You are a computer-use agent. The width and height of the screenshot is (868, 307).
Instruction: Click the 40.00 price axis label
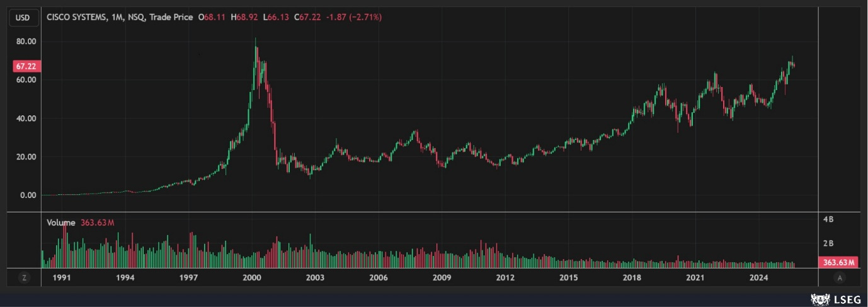click(x=26, y=119)
